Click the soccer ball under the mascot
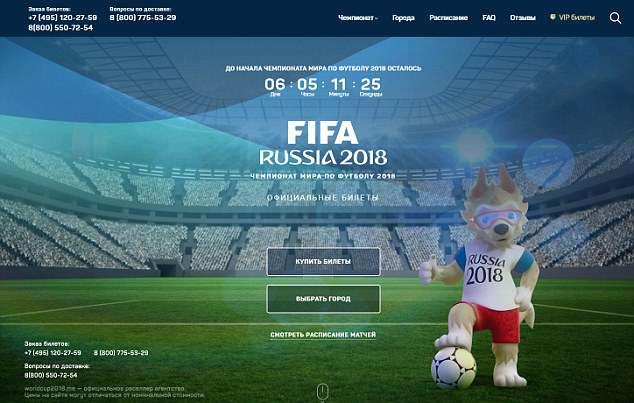Image resolution: width=634 pixels, height=403 pixels. [454, 367]
